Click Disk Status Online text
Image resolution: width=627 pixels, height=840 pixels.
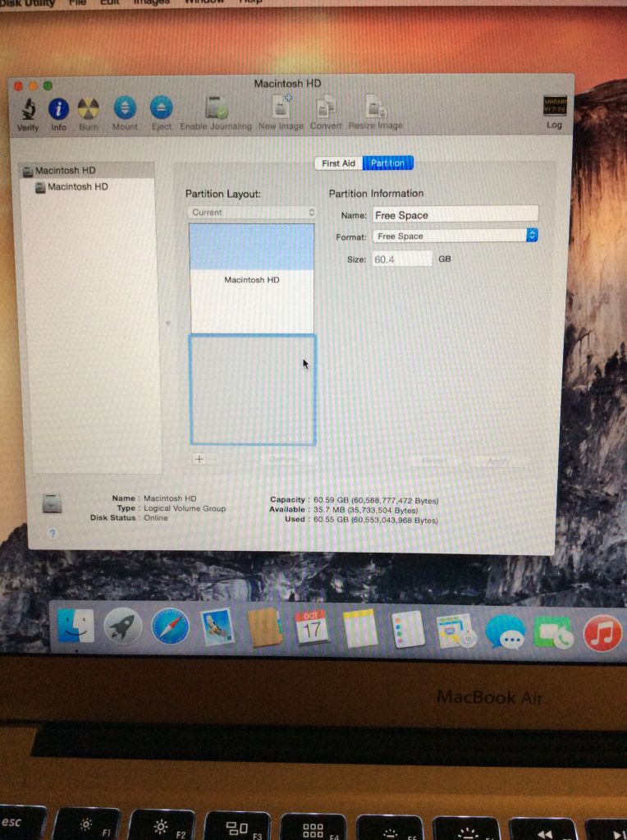point(156,518)
